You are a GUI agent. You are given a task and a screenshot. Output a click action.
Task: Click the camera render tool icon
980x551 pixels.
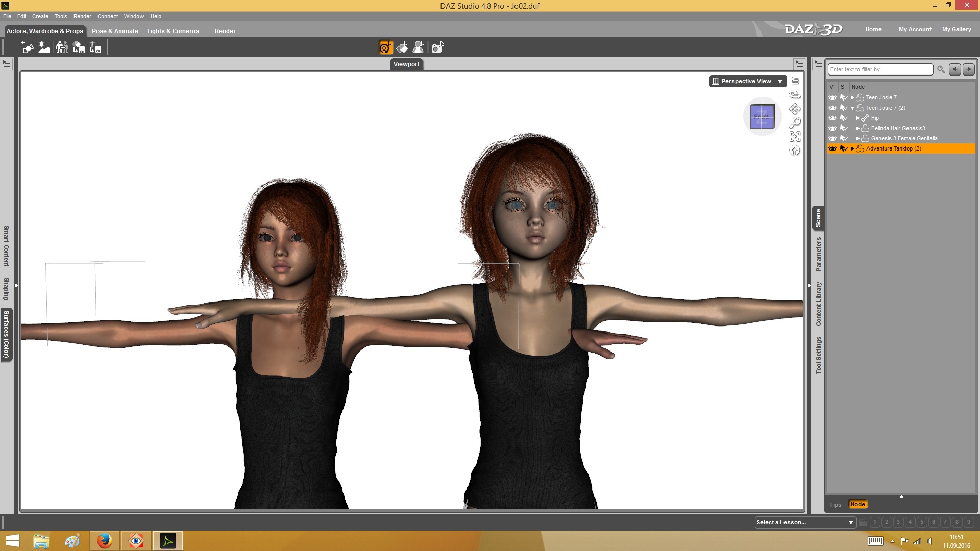pyautogui.click(x=437, y=47)
